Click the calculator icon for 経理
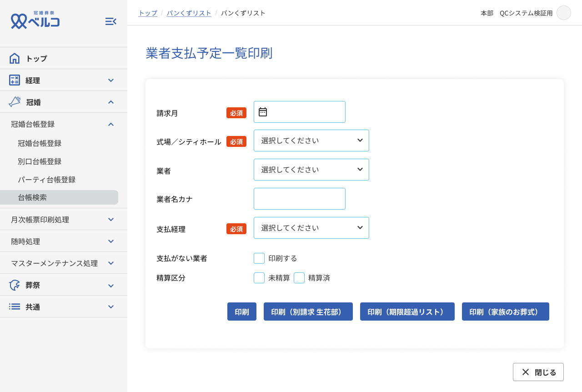This screenshot has height=392, width=582. (x=15, y=80)
